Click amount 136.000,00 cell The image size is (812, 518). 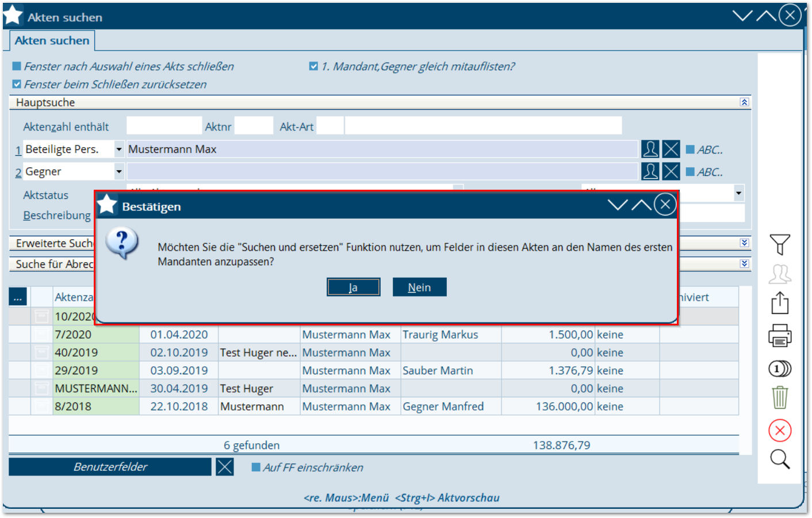click(548, 406)
